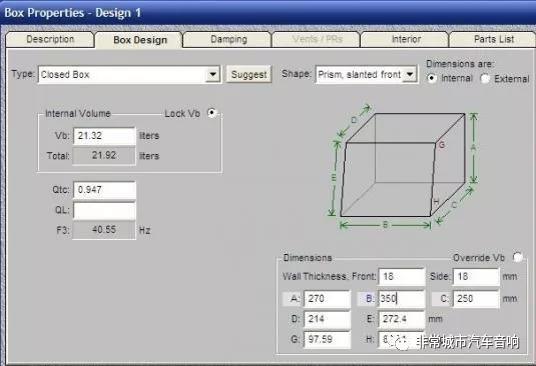Screen dimensions: 536x366
Task: Click the Qtc input field
Action: point(104,190)
